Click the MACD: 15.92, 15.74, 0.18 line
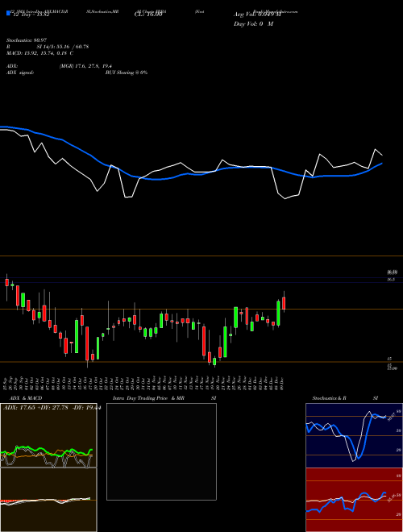The width and height of the screenshot is (403, 532). tap(40, 53)
